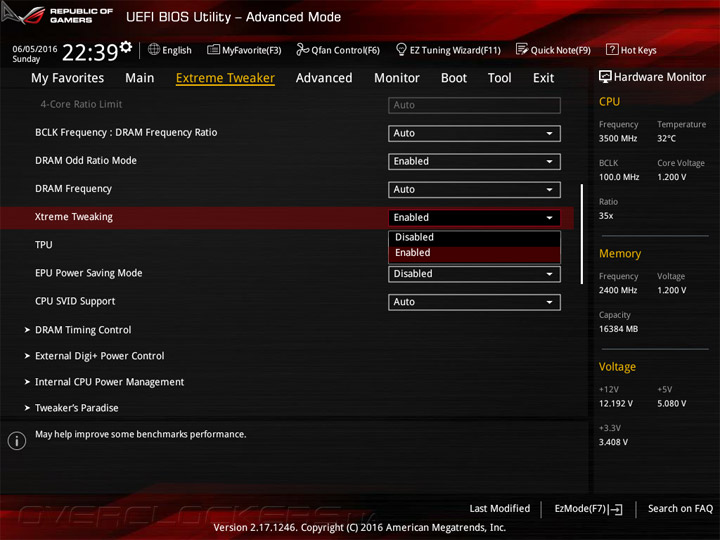Click the Core Voltage label
Screen dimensions: 720x540
tap(681, 163)
